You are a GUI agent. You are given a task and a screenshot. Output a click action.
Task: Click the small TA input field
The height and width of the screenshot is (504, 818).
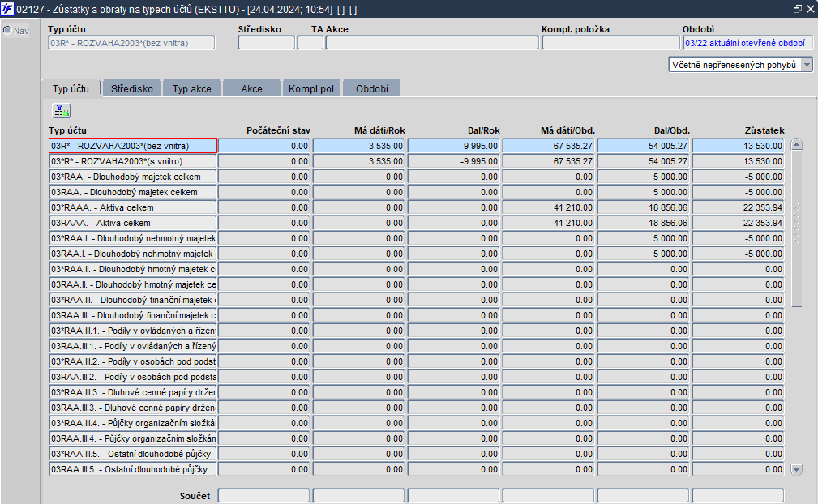(310, 43)
